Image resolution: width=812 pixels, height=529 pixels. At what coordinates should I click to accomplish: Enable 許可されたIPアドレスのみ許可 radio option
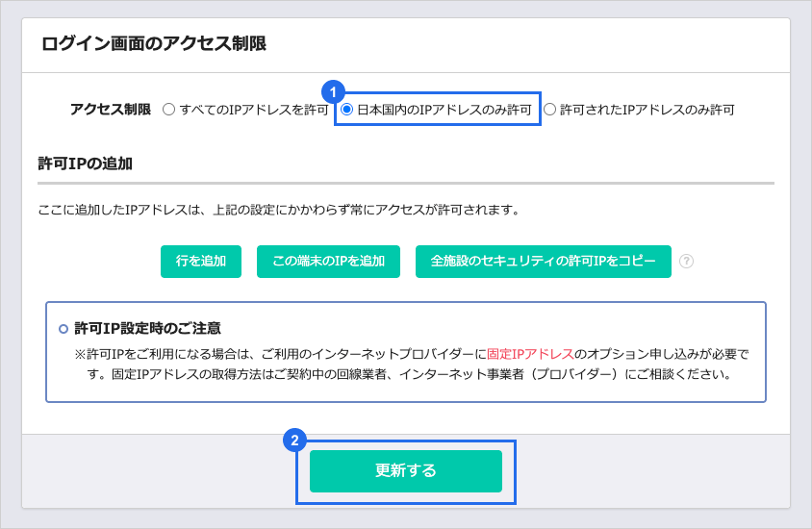550,110
